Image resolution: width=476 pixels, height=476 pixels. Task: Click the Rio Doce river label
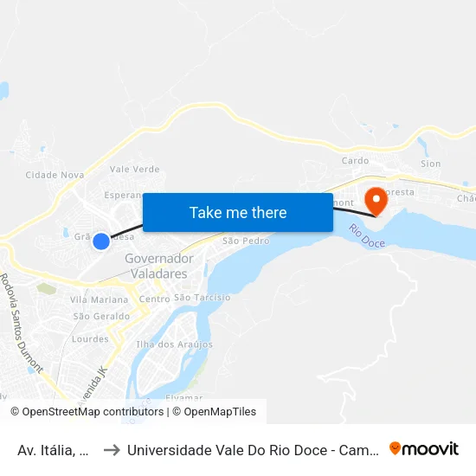[367, 236]
